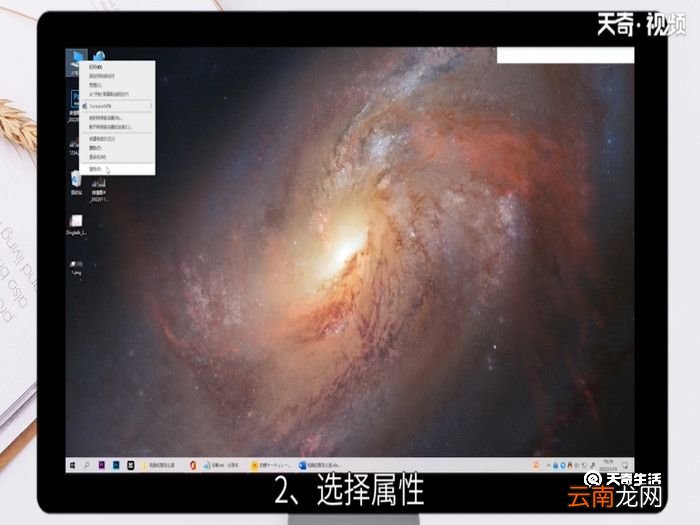Select the image file icon beside Recycle Bin

99,189
